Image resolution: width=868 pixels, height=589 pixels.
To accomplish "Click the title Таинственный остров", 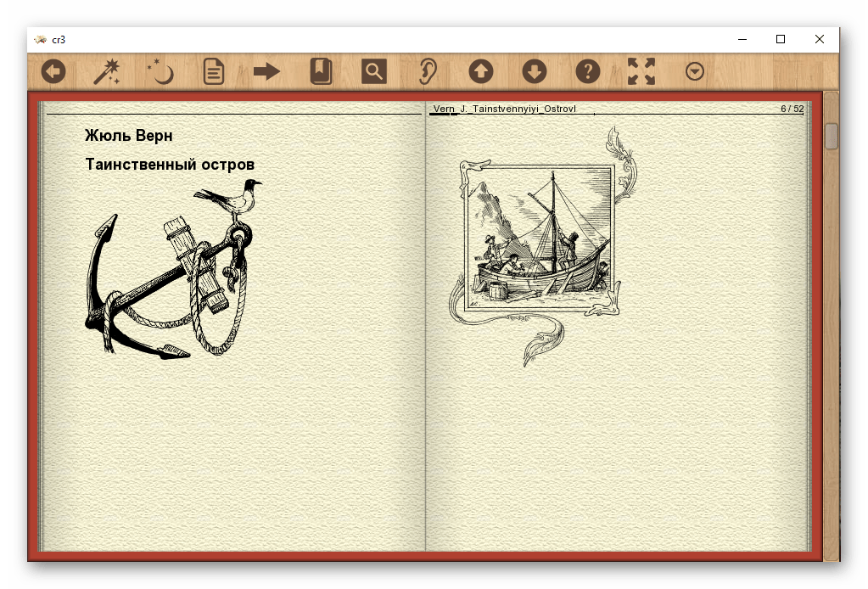I will 170,165.
